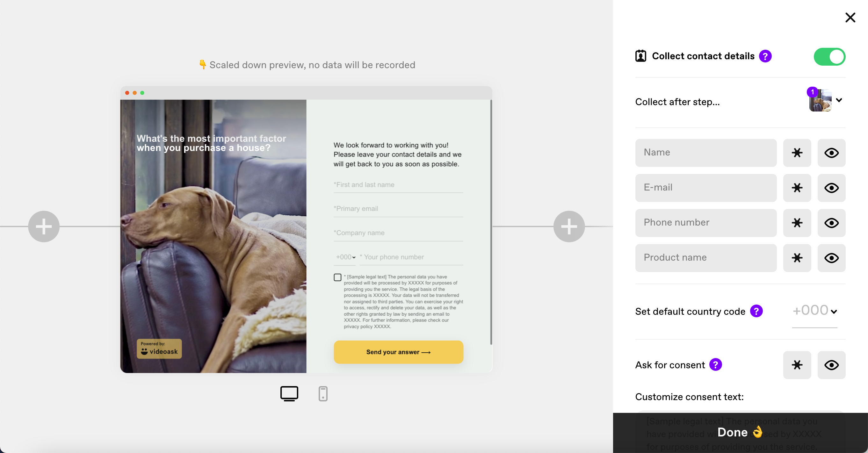This screenshot has height=453, width=868.
Task: Toggle visibility of the Phone number field
Action: point(831,223)
